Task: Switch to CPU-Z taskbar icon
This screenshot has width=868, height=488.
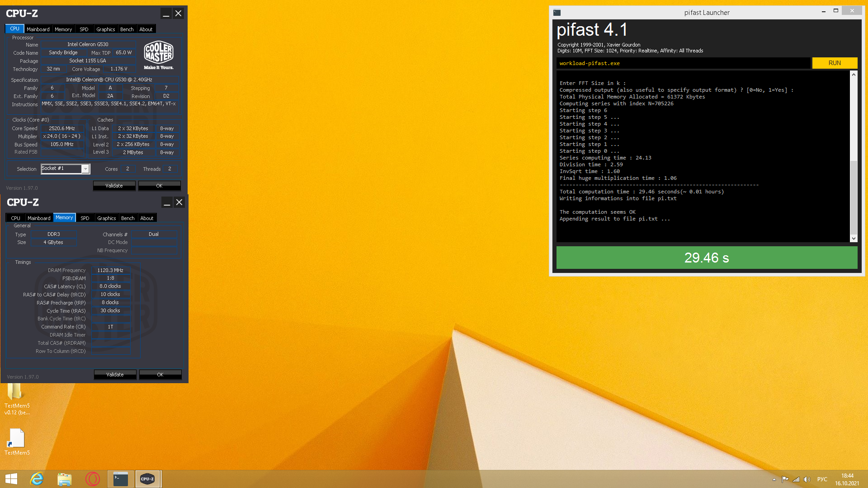Action: pos(148,479)
